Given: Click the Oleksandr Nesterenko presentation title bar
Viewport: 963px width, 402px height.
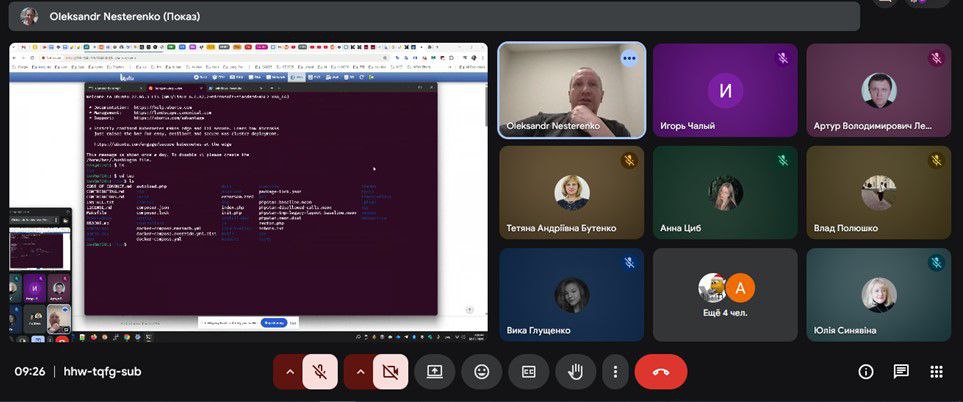Looking at the screenshot, I should (430, 16).
